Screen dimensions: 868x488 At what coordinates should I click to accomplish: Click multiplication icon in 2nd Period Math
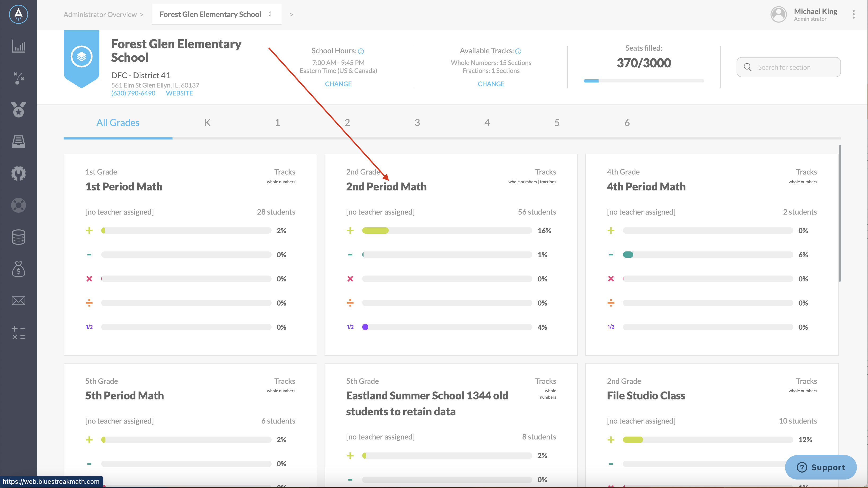tap(350, 278)
